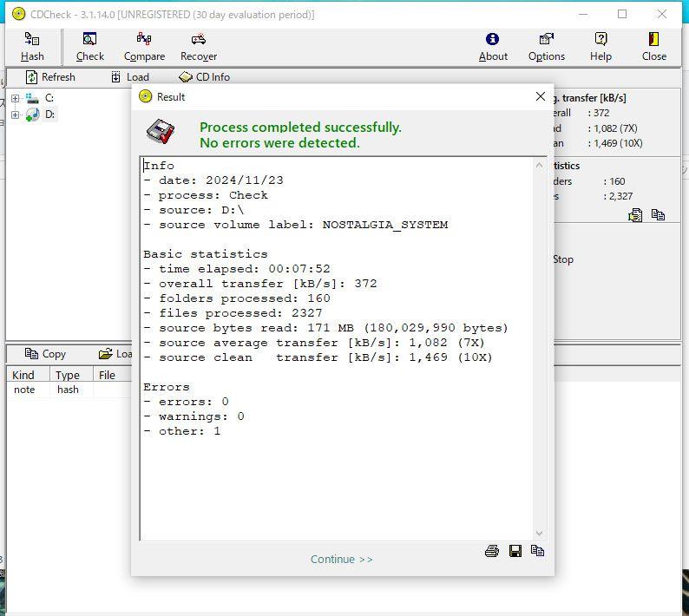Select the D: disc drive
This screenshot has height=616, width=689.
[49, 115]
